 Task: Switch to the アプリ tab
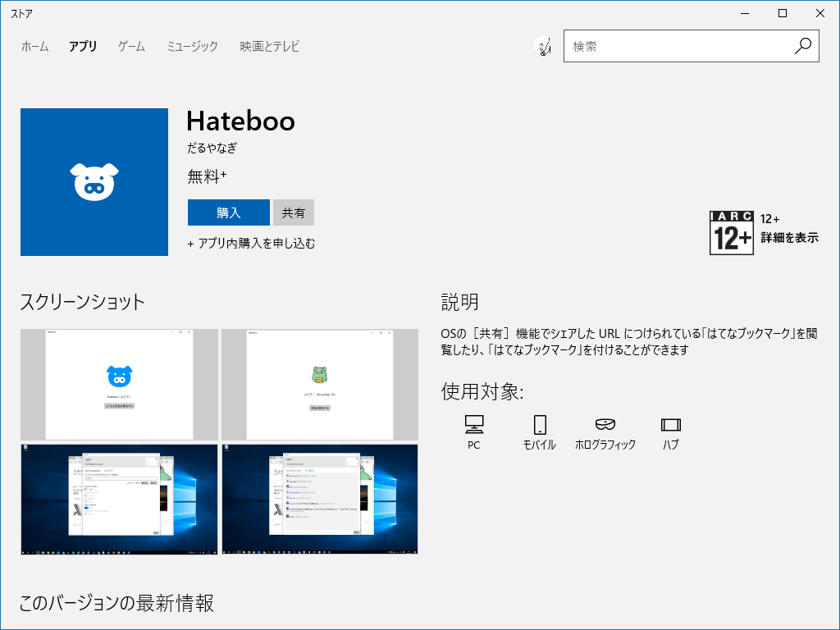[83, 47]
